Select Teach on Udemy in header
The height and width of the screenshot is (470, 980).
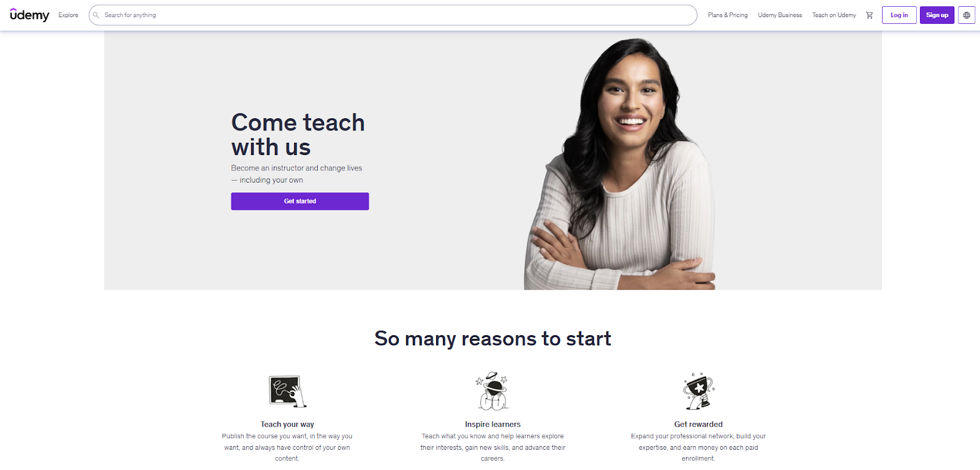(834, 15)
